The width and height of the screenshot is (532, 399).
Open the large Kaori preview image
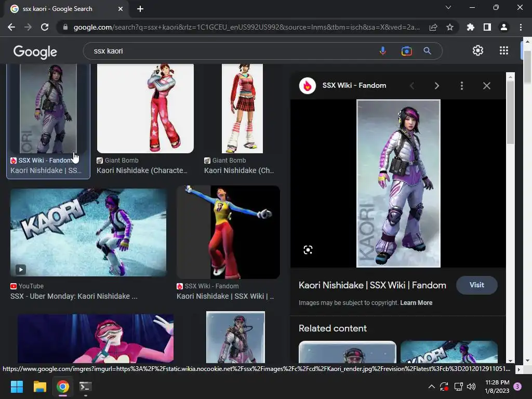pyautogui.click(x=398, y=183)
